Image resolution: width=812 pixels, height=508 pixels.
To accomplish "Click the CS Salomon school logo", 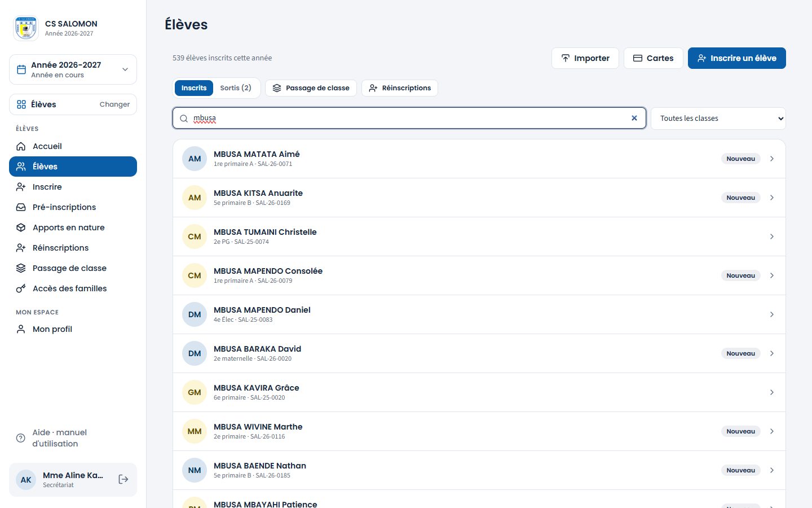I will [x=26, y=28].
